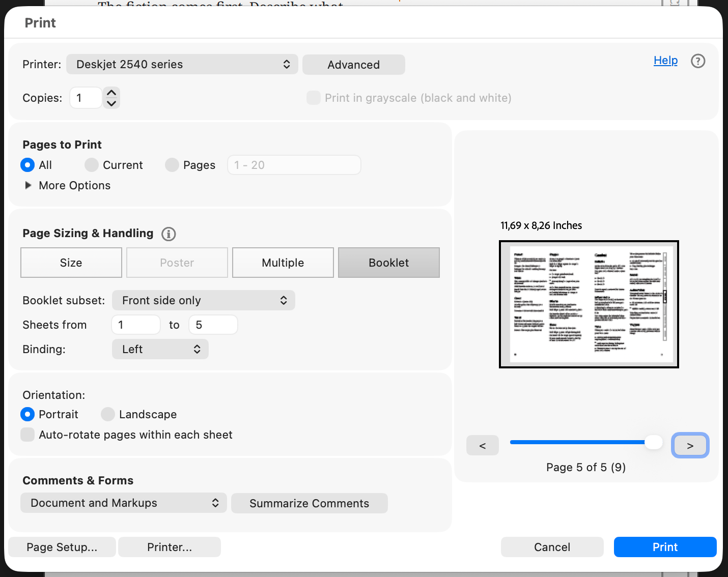
Task: Open the Printer dropdown Deskjet 2540 series
Action: point(182,64)
